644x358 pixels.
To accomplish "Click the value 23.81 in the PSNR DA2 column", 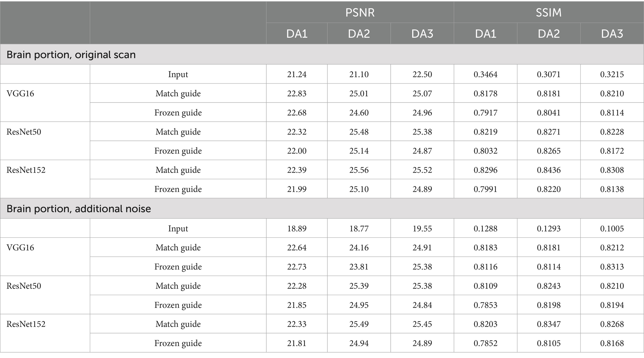I will point(359,266).
